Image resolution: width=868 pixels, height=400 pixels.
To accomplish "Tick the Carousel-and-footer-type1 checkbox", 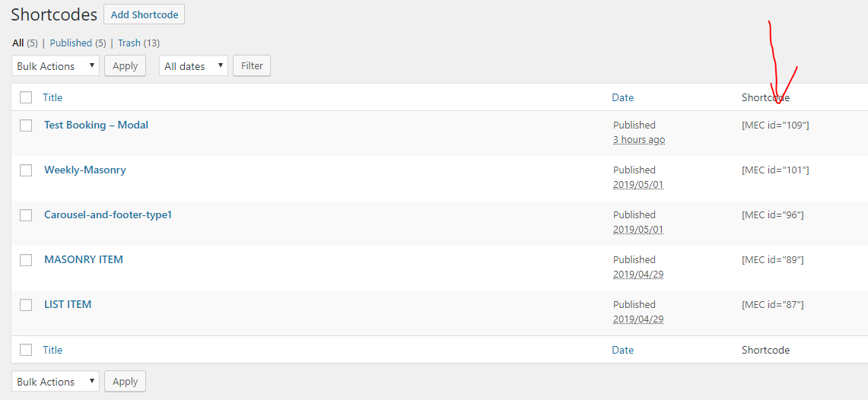I will [26, 215].
